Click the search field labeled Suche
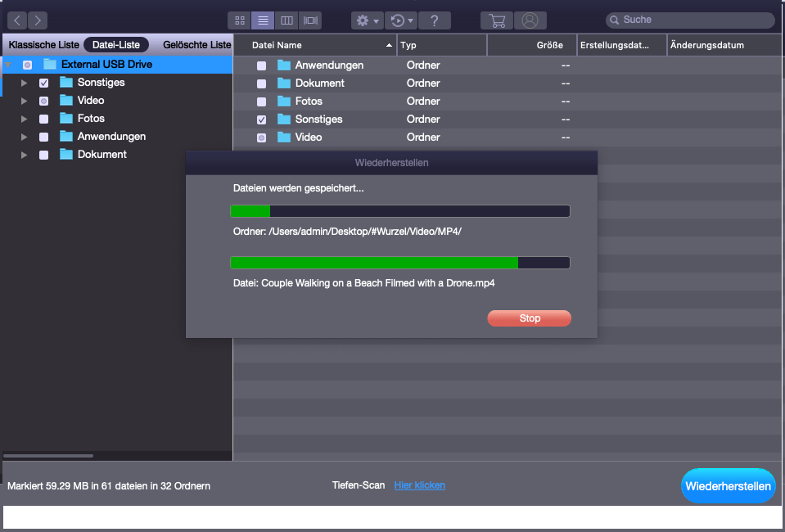Image resolution: width=785 pixels, height=532 pixels. (x=690, y=20)
